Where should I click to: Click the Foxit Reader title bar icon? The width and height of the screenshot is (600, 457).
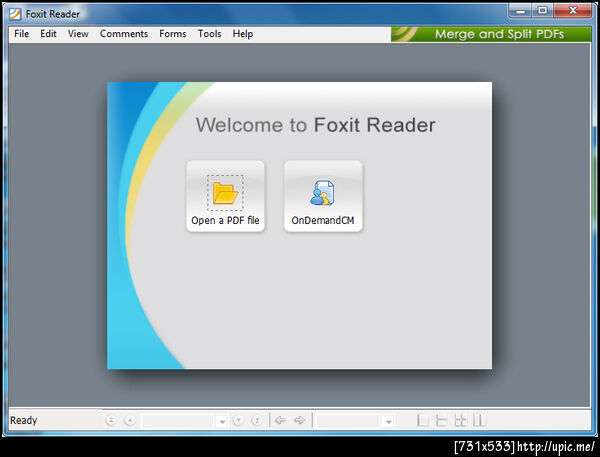coord(15,14)
